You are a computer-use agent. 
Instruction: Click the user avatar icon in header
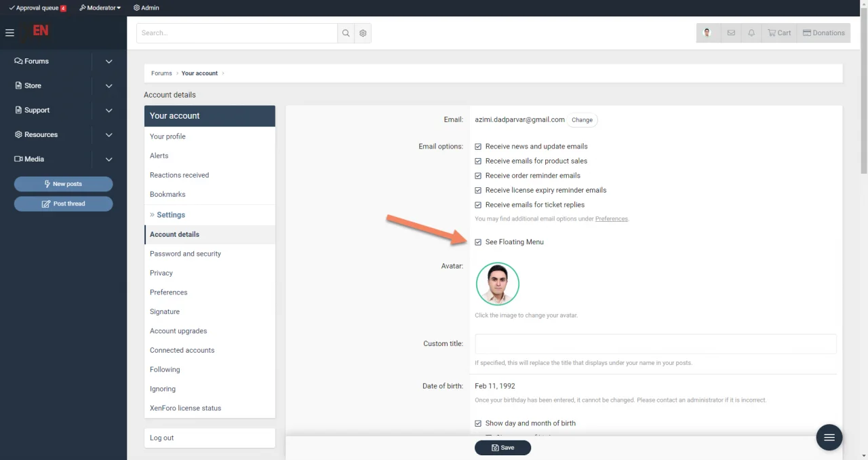coord(707,33)
